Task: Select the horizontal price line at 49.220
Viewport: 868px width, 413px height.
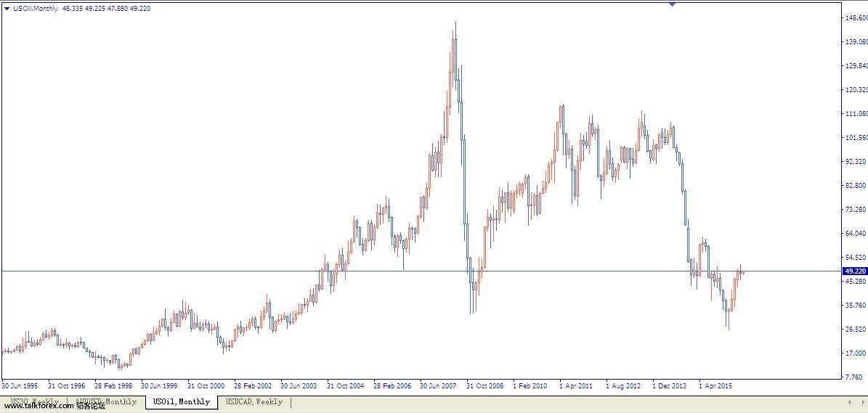Action: pyautogui.click(x=421, y=271)
